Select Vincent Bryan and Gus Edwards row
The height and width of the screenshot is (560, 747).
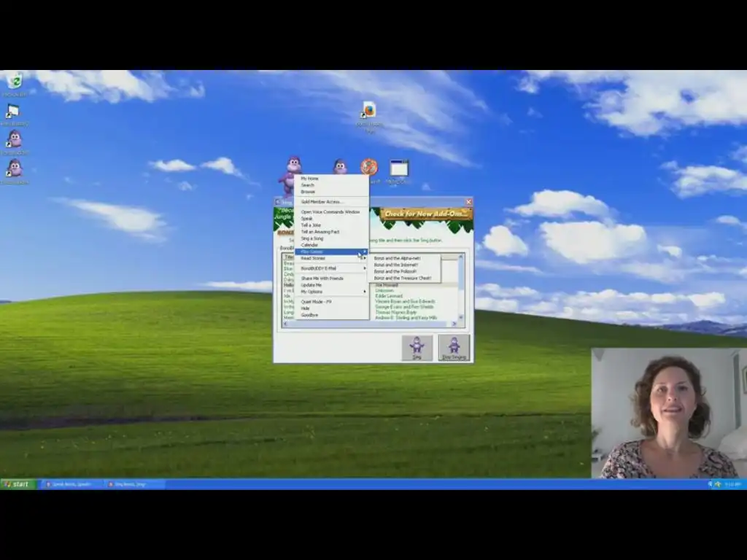tap(405, 301)
